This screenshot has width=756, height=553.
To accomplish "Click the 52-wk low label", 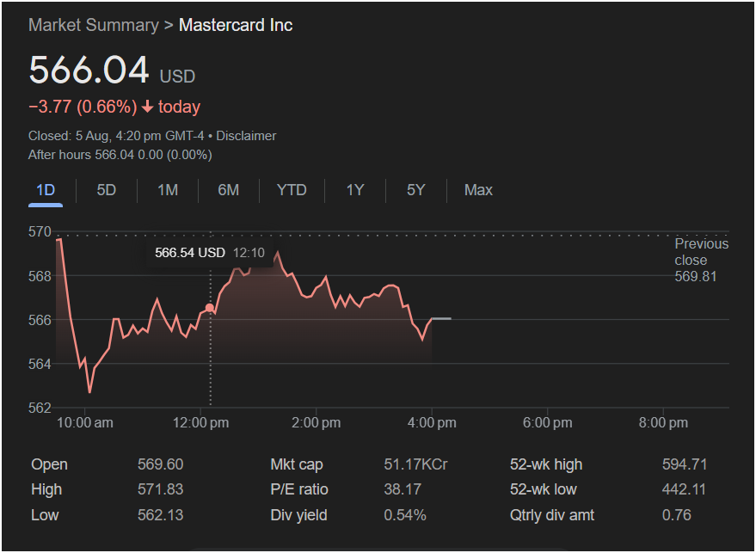I will 544,489.
